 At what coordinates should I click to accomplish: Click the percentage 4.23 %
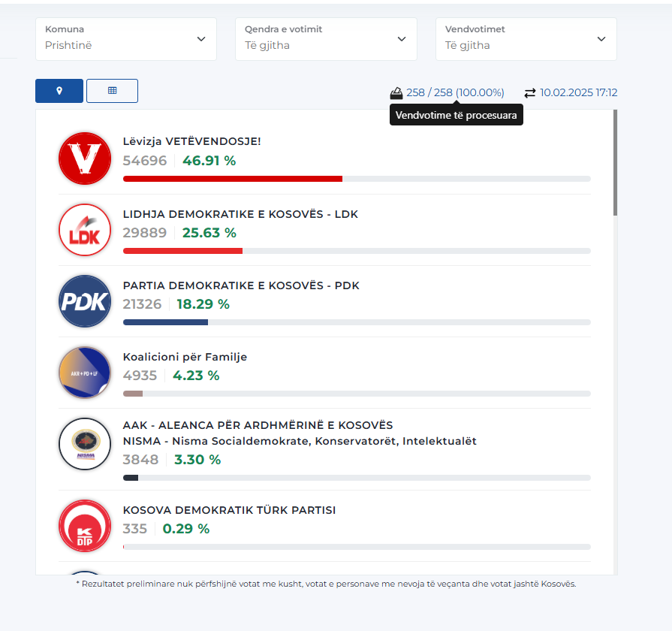click(196, 376)
